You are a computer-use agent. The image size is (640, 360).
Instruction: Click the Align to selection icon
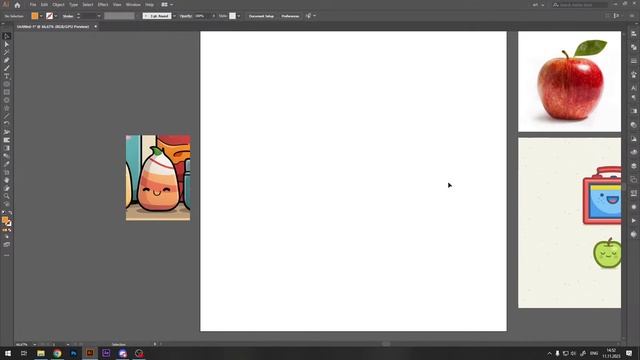pyautogui.click(x=309, y=16)
